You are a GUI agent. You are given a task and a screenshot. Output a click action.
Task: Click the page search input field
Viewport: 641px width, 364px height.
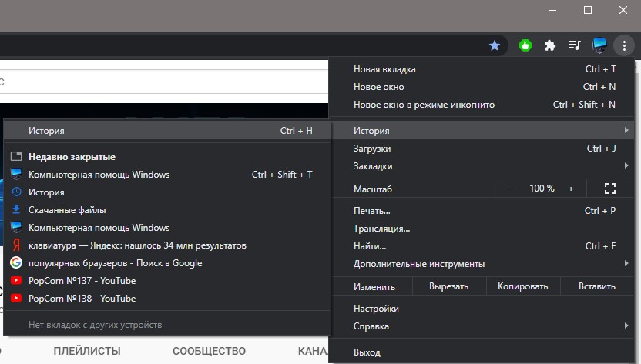[x=163, y=82]
